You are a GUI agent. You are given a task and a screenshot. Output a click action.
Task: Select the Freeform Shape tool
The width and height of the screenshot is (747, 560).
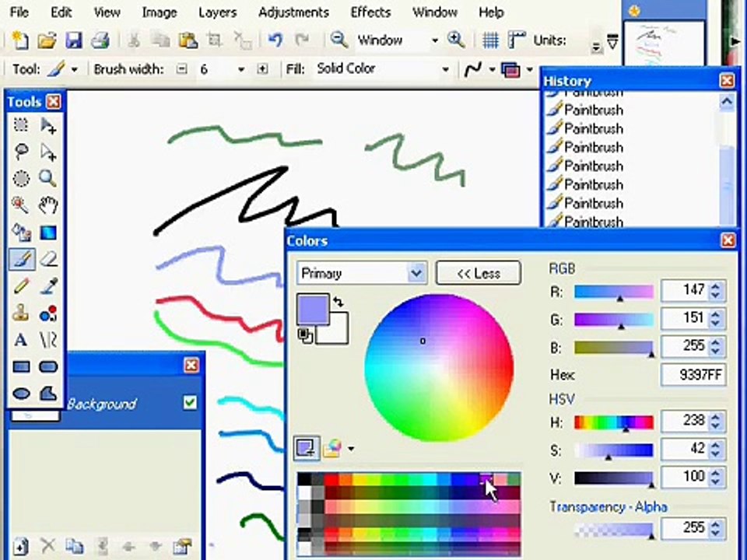pos(48,394)
